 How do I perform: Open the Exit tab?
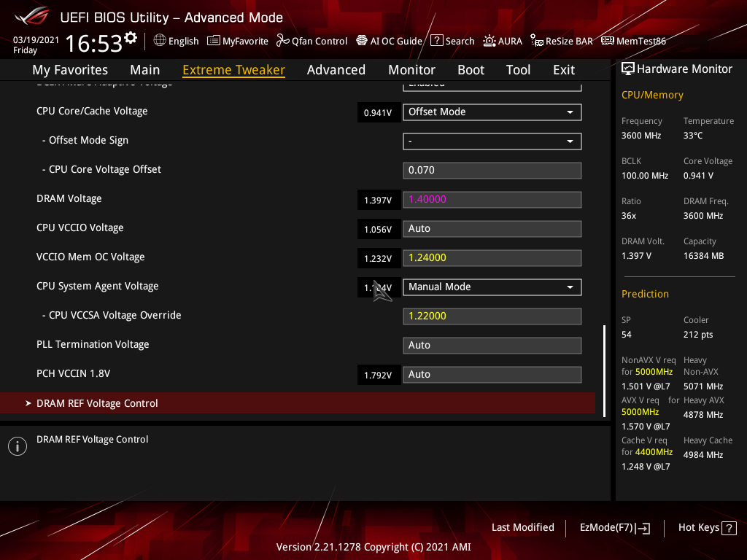tap(564, 70)
